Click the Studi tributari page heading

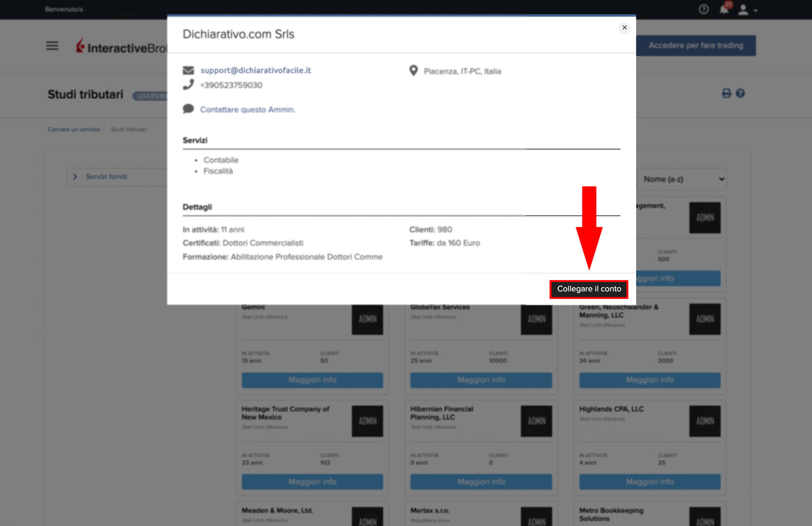coord(86,94)
